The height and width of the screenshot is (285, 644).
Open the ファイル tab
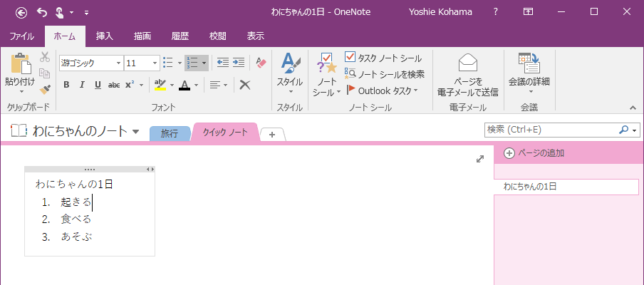click(x=22, y=36)
